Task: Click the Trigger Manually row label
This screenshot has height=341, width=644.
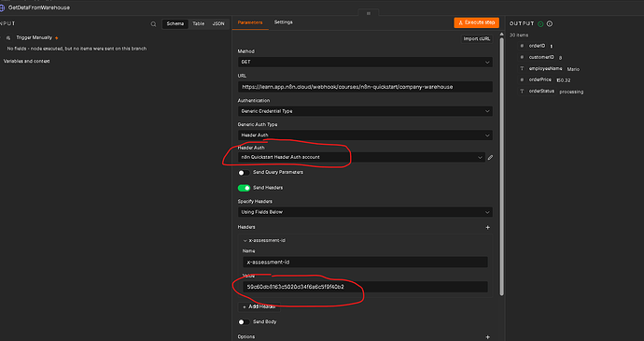Action: (x=35, y=38)
